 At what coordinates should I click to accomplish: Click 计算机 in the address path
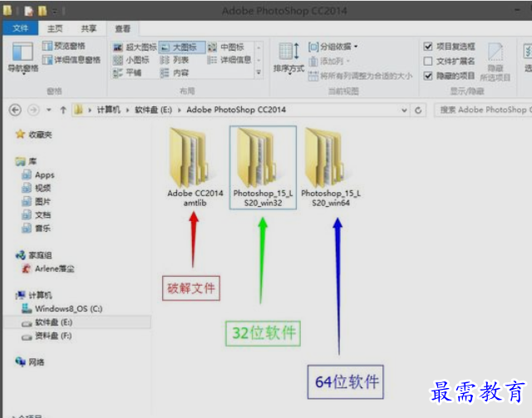109,110
